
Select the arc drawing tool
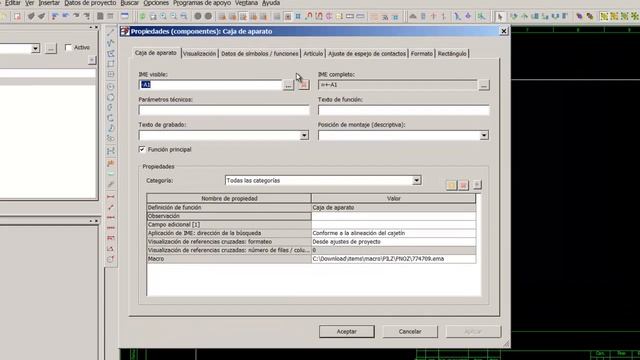[x=111, y=108]
